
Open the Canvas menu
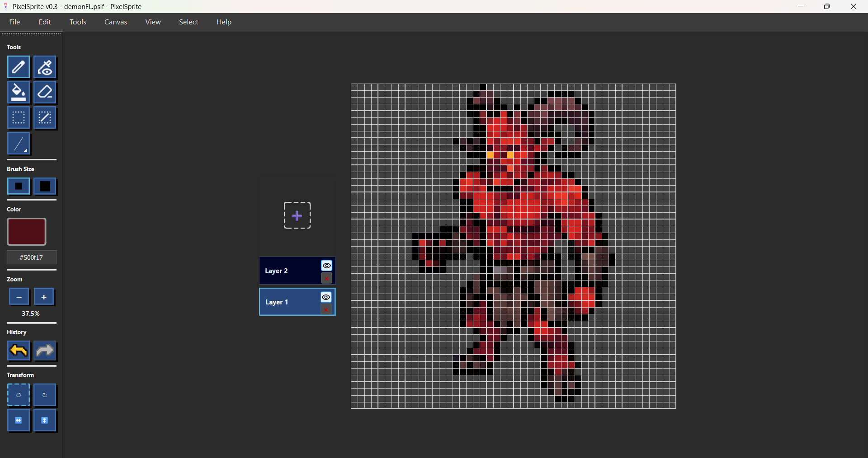point(116,22)
